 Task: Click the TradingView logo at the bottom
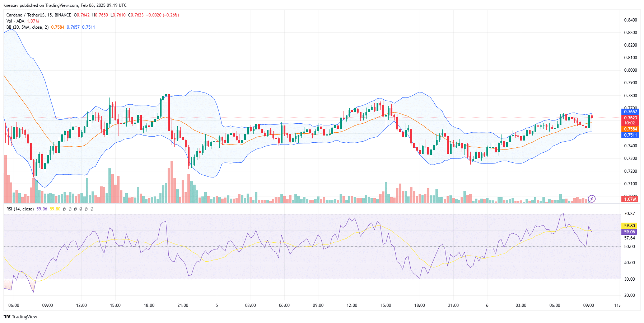coord(20,317)
